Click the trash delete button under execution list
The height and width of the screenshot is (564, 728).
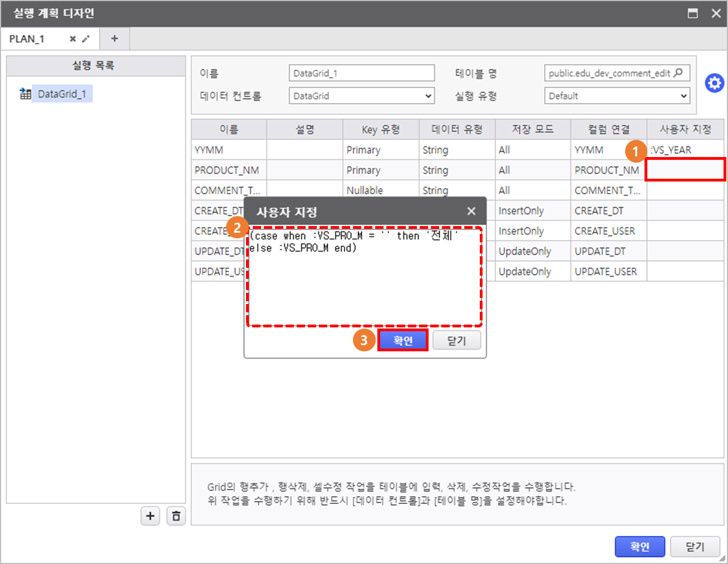176,516
